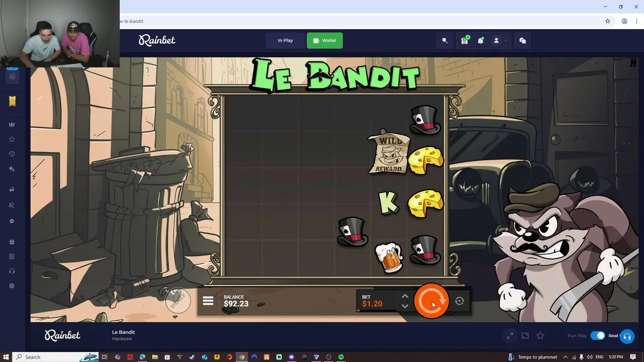Open Task View in the taskbar
Image resolution: width=644 pixels, height=362 pixels.
(x=105, y=357)
